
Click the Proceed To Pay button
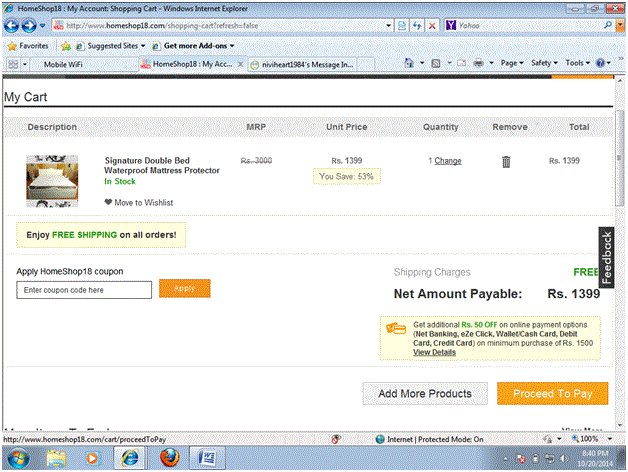(x=552, y=393)
